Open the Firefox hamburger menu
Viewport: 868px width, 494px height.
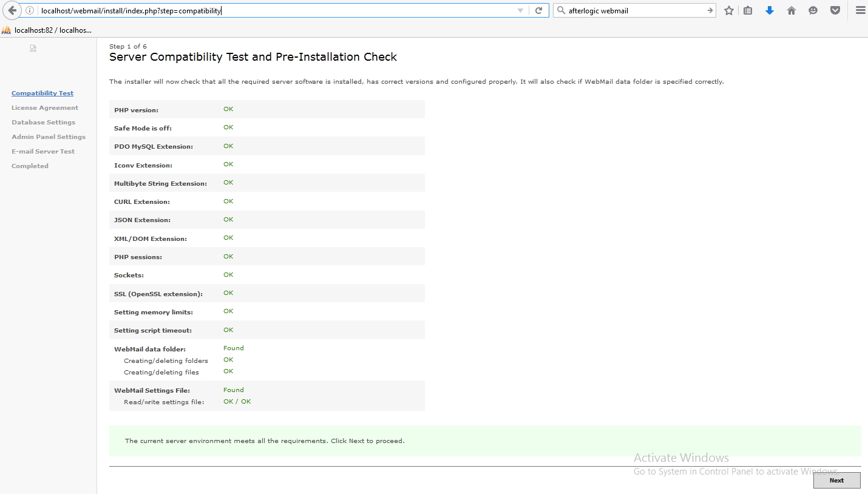[860, 10]
